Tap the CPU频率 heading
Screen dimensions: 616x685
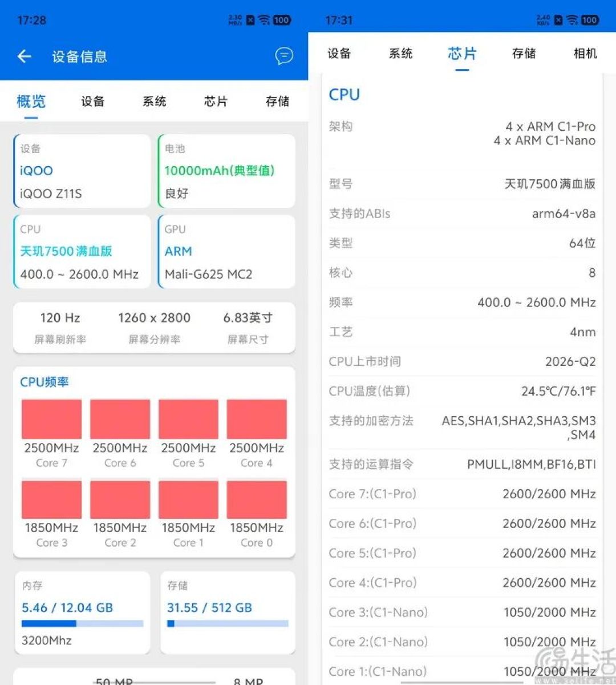coord(44,382)
